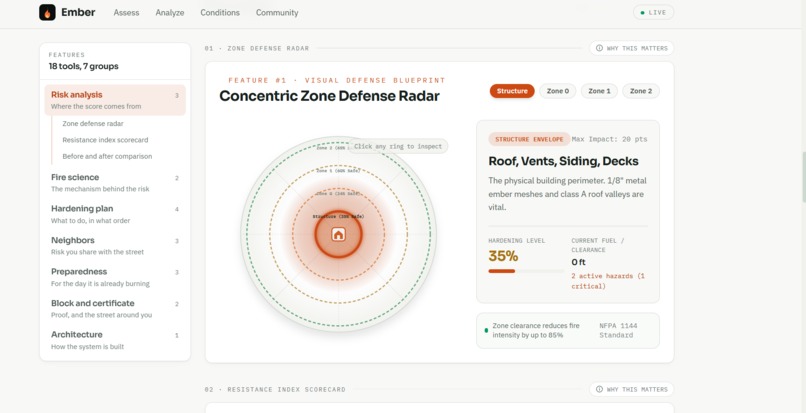The width and height of the screenshot is (806, 413).
Task: Open the Community menu
Action: coord(277,13)
